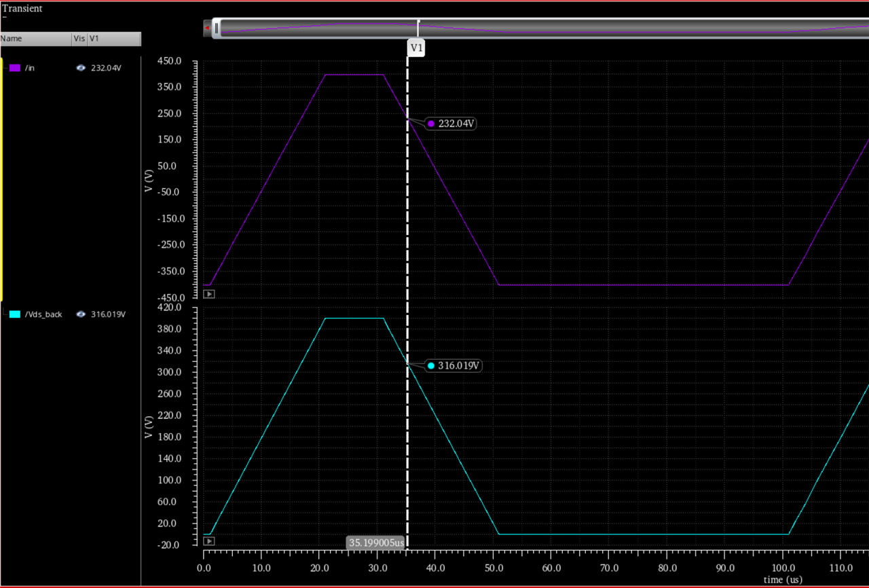This screenshot has height=588, width=869.
Task: Click the Vis column header
Action: click(x=79, y=39)
